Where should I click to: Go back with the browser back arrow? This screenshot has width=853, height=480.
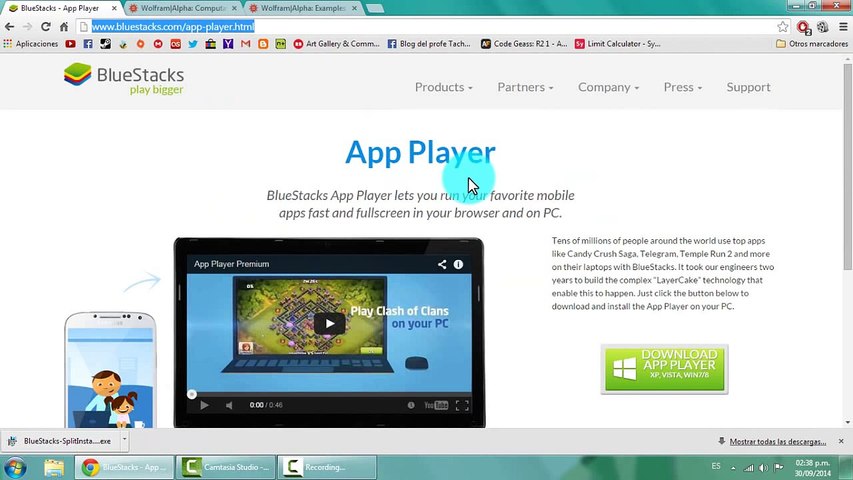point(9,26)
